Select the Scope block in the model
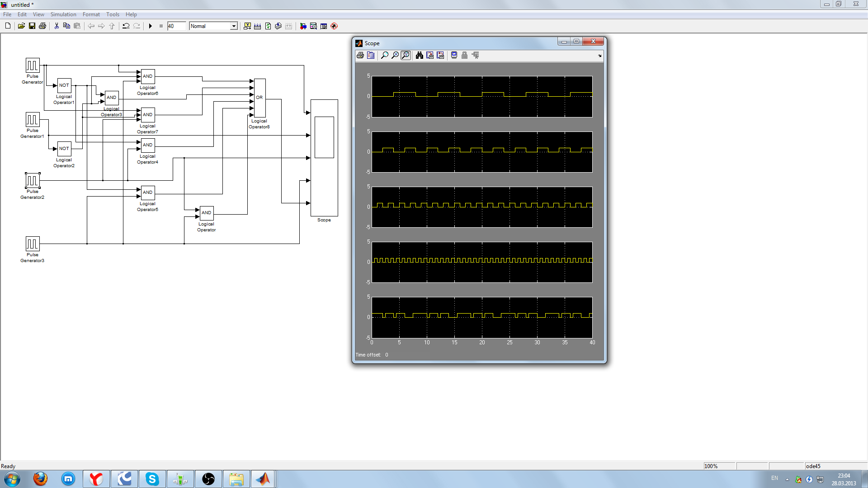Screen dimensions: 868x488 (324, 158)
